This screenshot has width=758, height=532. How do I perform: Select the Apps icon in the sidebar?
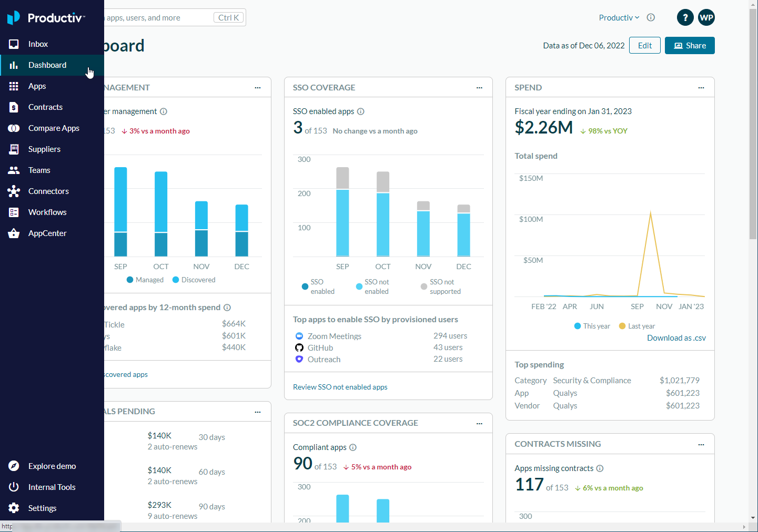37,86
